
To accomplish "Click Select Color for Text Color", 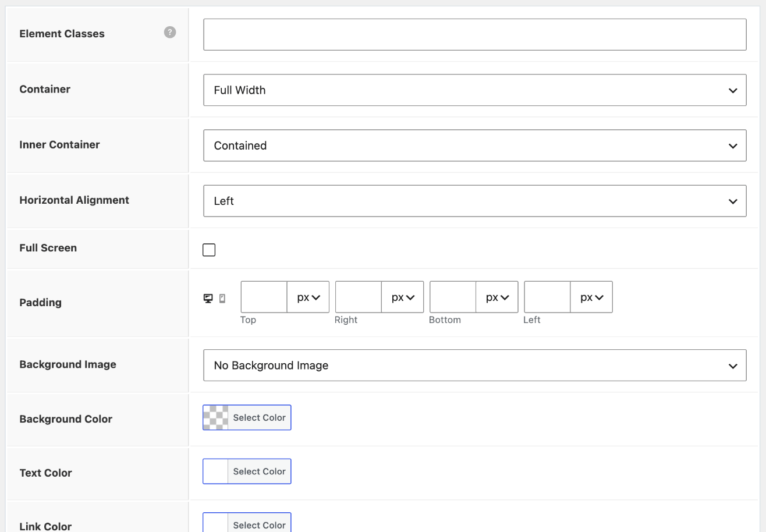I will [259, 471].
